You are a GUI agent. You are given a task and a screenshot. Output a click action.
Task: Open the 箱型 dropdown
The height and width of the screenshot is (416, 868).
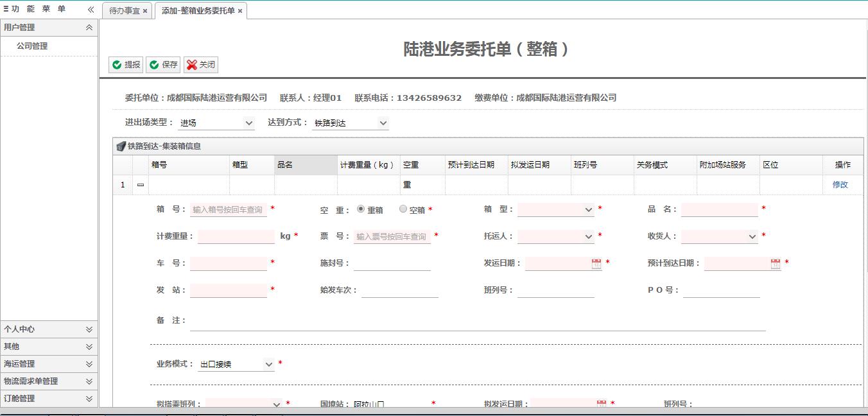[x=589, y=210]
